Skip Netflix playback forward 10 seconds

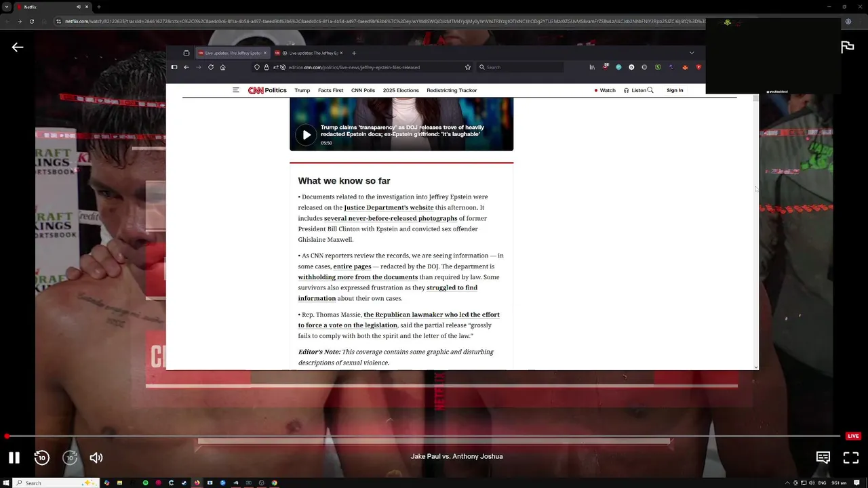click(x=70, y=457)
